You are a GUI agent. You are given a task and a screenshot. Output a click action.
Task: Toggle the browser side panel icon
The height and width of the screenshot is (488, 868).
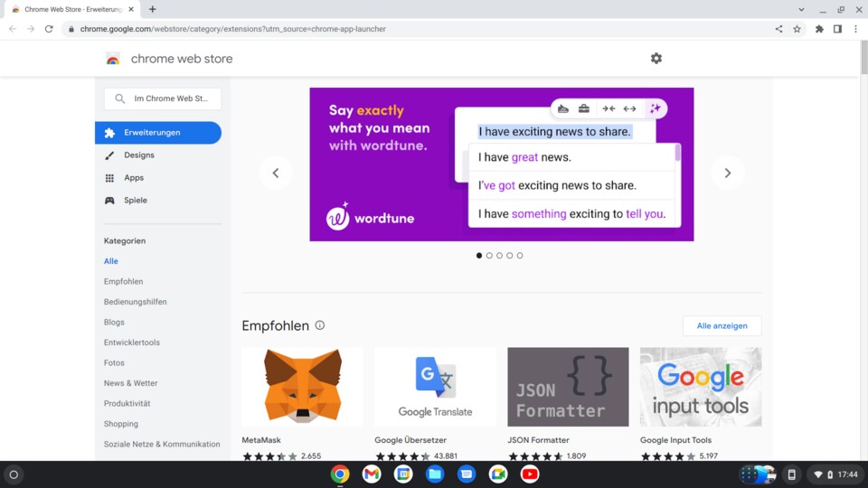point(837,29)
